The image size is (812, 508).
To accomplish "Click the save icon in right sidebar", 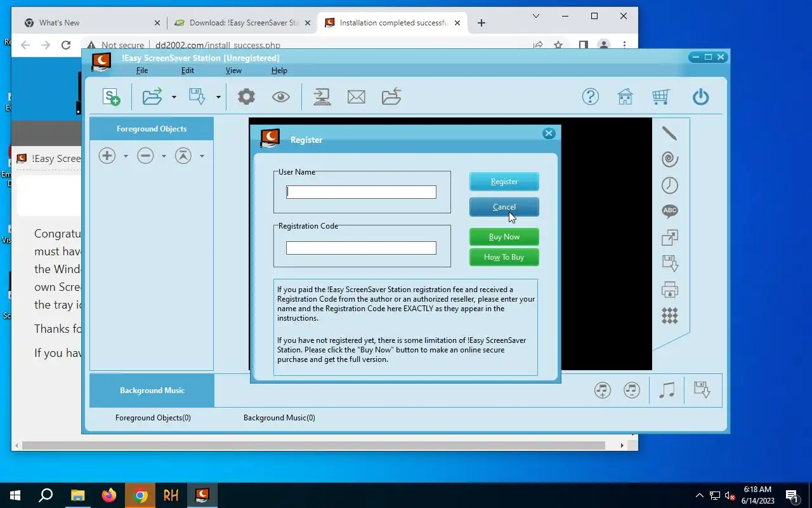I will (670, 264).
